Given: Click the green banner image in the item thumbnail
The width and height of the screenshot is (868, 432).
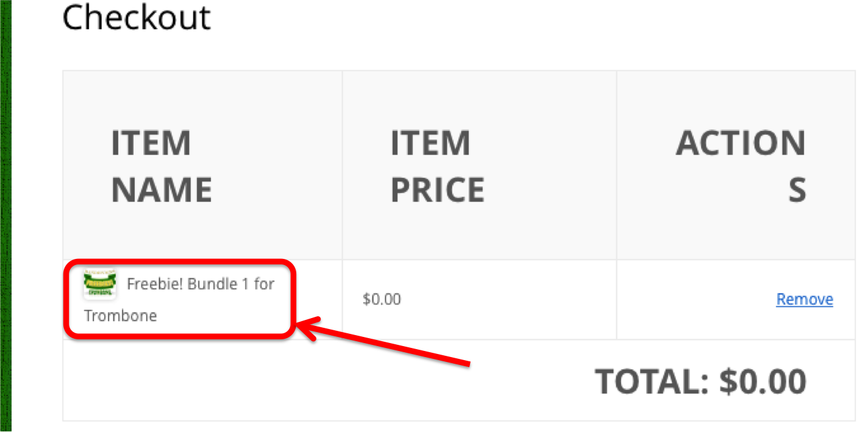Looking at the screenshot, I should pyautogui.click(x=100, y=282).
